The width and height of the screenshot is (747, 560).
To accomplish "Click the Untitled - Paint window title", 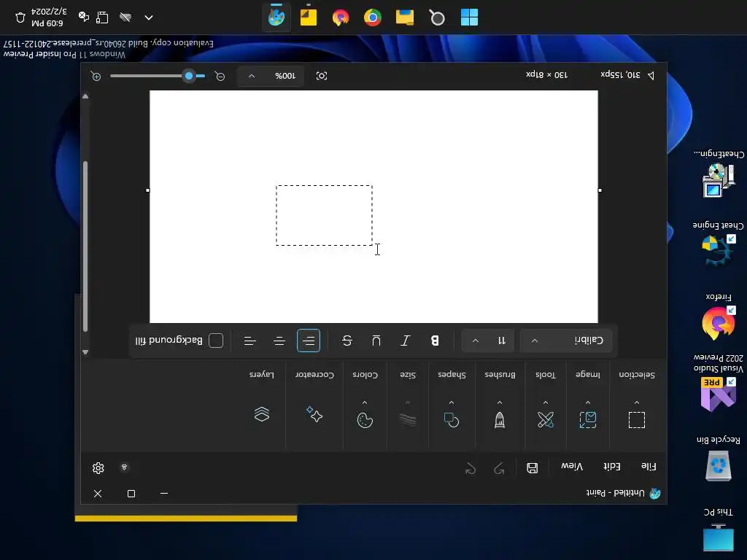I will coord(615,493).
